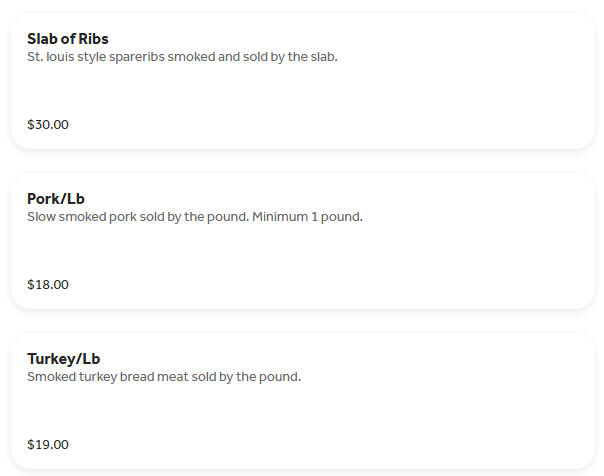
Task: Click 'pork sold by the pound' text
Action: 176,217
